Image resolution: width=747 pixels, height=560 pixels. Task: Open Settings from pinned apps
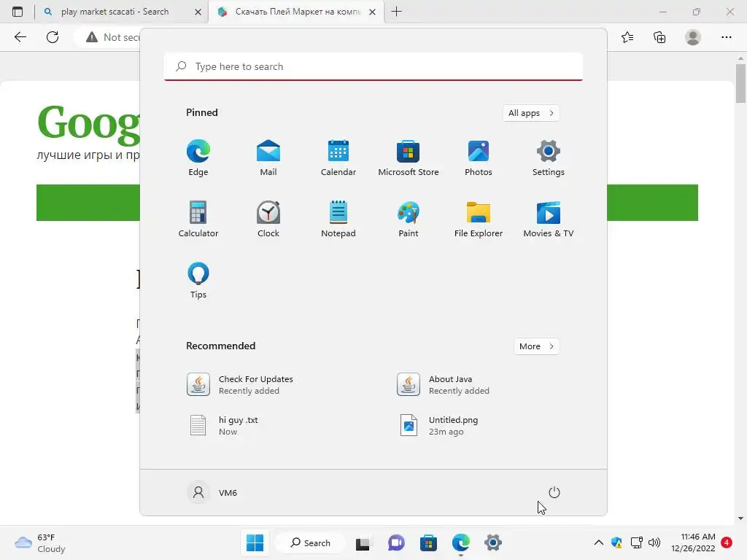(x=549, y=158)
